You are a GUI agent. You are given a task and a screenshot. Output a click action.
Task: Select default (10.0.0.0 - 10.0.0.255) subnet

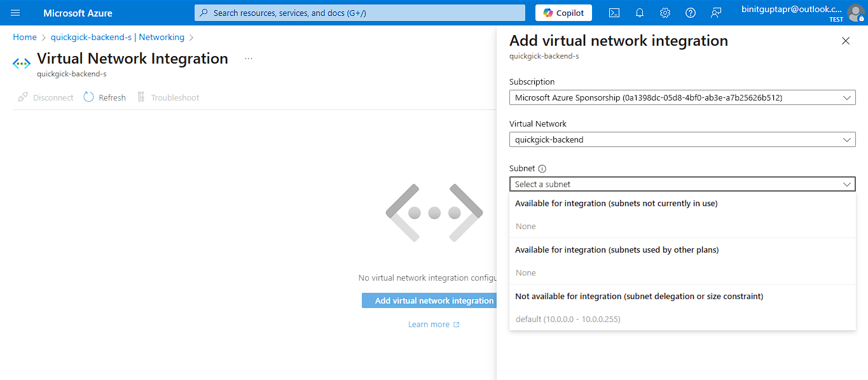(x=567, y=319)
